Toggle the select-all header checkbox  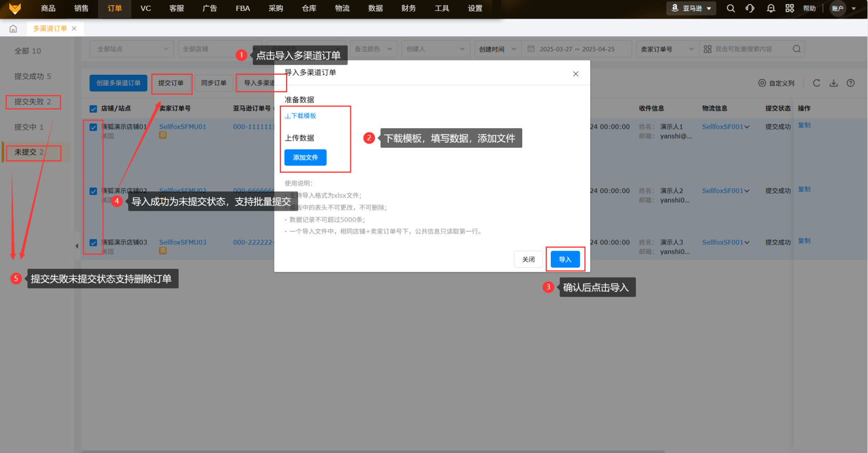click(93, 109)
